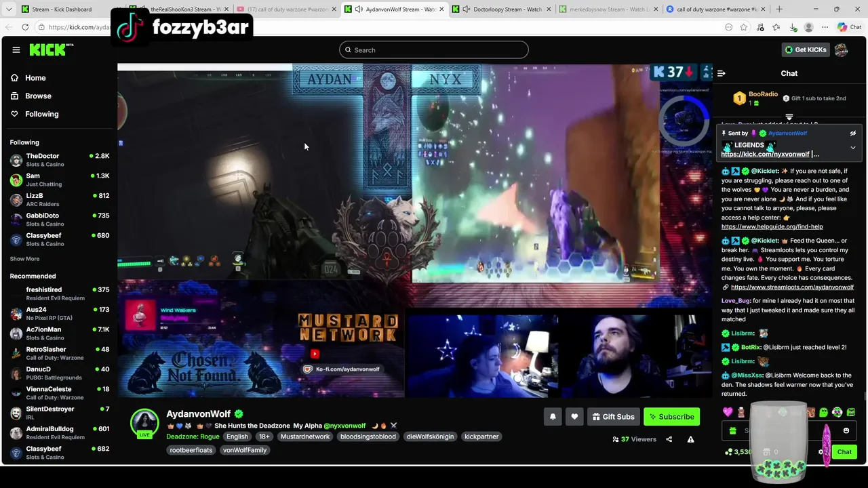Hide the pinned message

853,134
